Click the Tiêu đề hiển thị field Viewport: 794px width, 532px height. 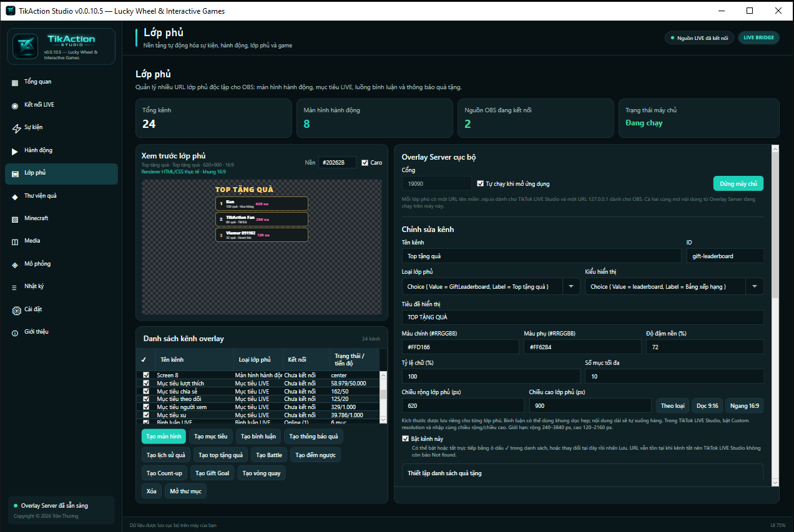[x=582, y=317]
